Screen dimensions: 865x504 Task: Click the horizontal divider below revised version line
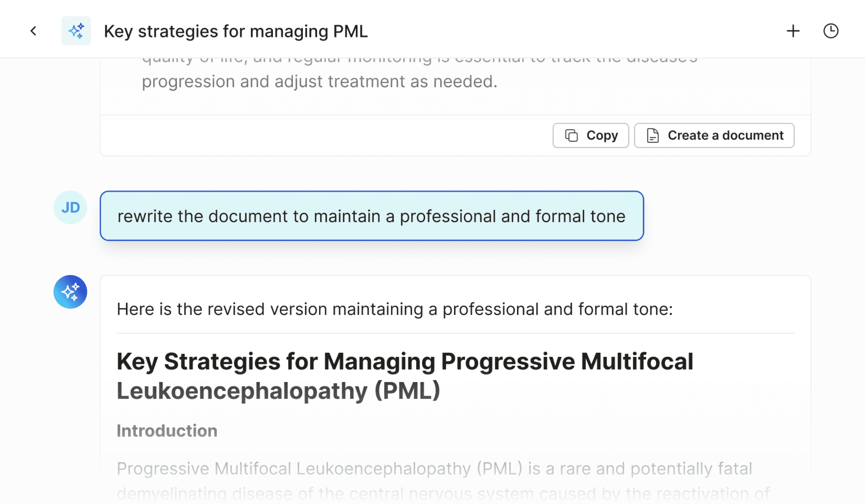click(455, 333)
